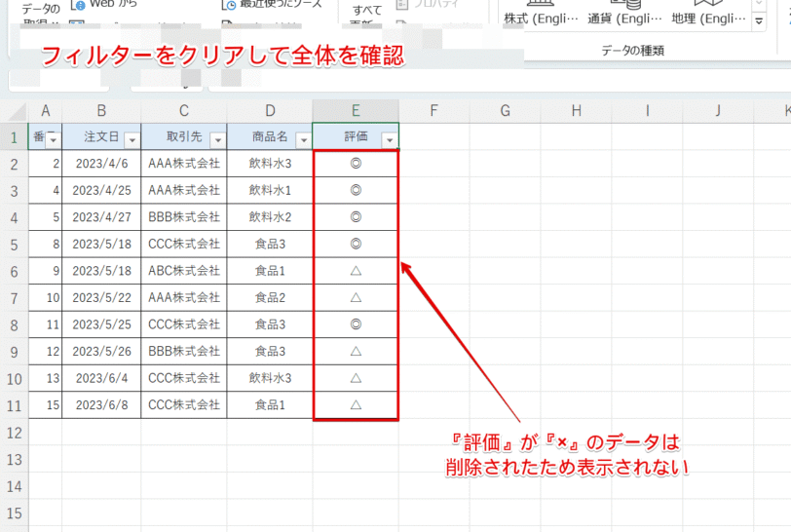Select column G header
Image resolution: width=791 pixels, height=532 pixels.
(x=505, y=111)
